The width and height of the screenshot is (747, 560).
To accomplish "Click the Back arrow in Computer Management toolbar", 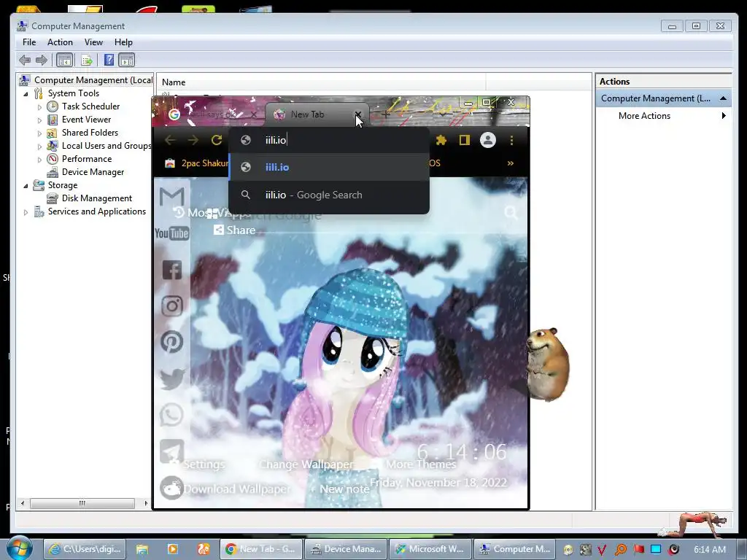I will tap(25, 60).
